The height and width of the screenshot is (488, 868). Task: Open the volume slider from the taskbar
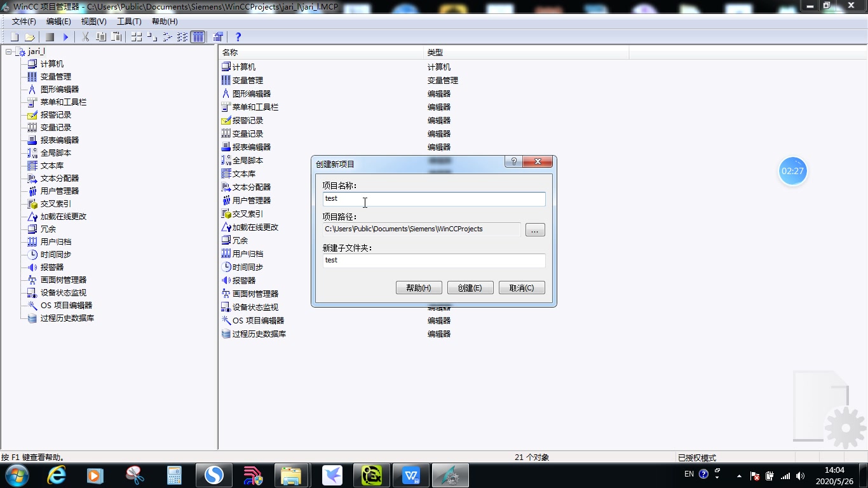click(801, 475)
